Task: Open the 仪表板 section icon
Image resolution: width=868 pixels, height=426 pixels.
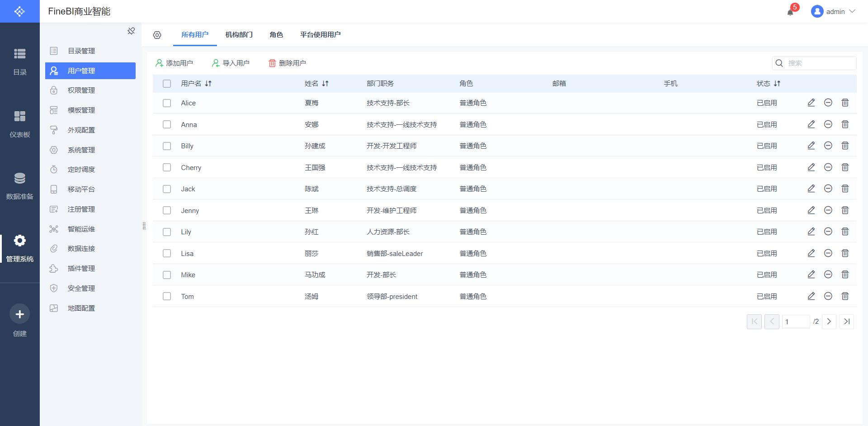Action: coord(19,116)
